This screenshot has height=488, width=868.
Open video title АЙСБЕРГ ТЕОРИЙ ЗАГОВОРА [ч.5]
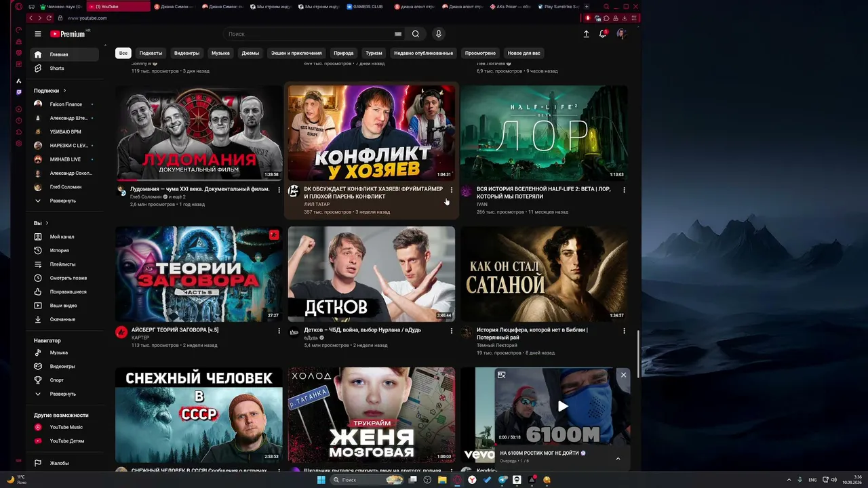175,330
